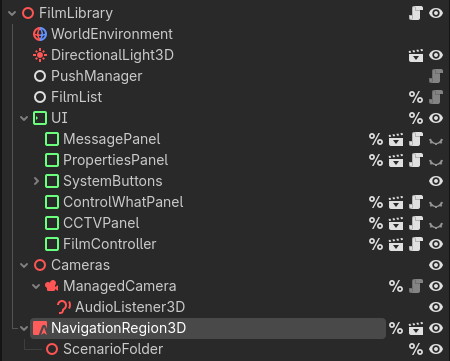Open NavigationRegion3D scene instance icon
Image resolution: width=450 pixels, height=361 pixels.
[x=416, y=328]
